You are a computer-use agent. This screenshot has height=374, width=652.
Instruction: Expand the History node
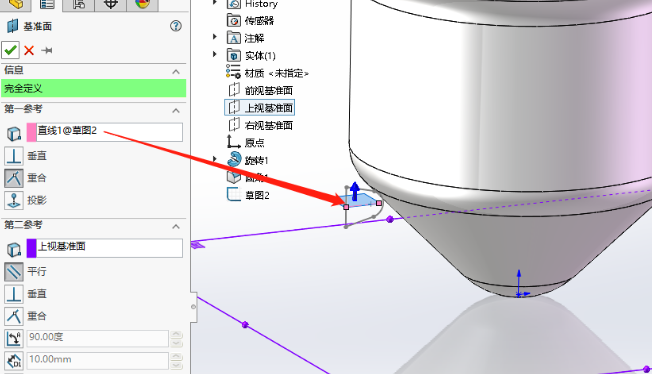(x=215, y=2)
